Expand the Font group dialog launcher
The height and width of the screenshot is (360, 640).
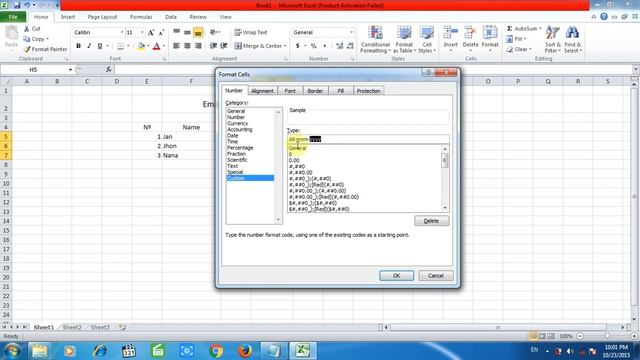(164, 59)
